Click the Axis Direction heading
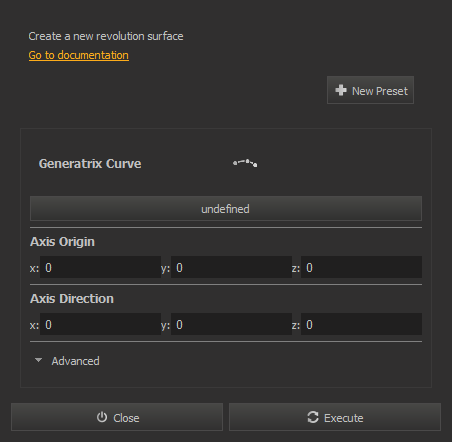Image resolution: width=452 pixels, height=442 pixels. [x=72, y=299]
